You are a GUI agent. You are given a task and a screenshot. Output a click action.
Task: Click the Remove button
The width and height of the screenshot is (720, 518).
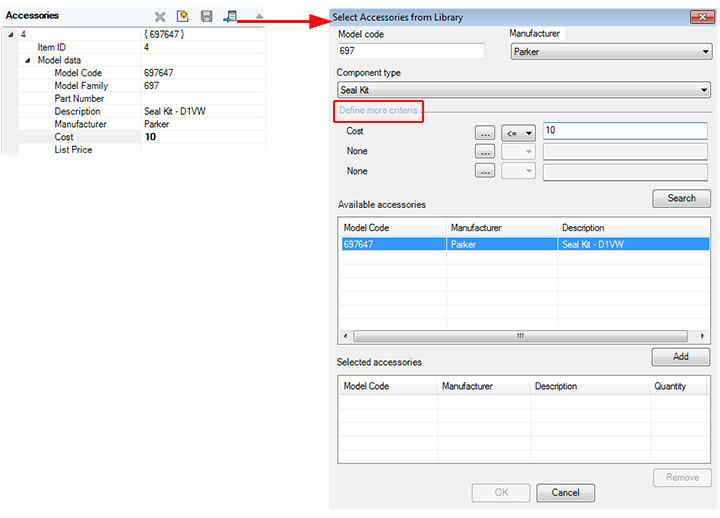click(682, 478)
